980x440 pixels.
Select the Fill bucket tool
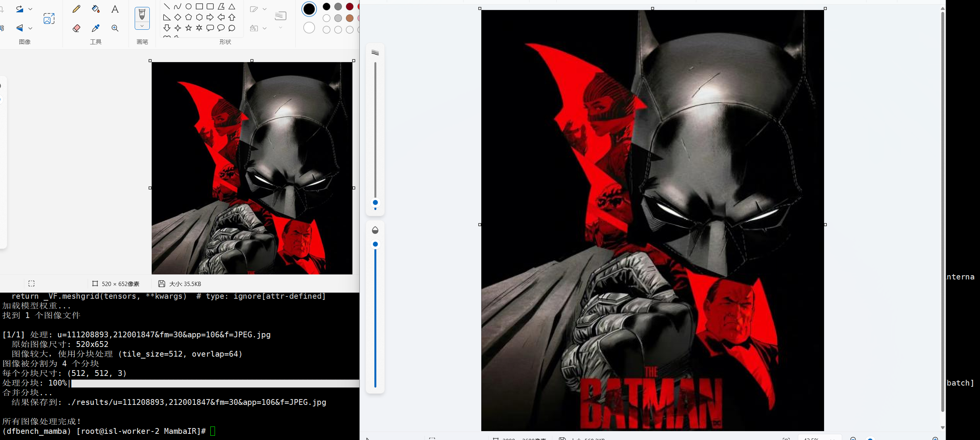[x=95, y=9]
